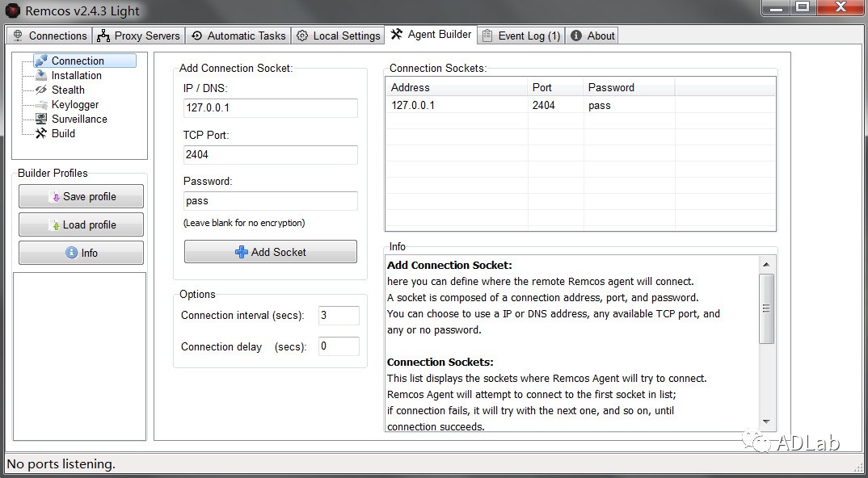Focus the IP / DNS input field
Viewport: 868px width, 478px height.
(x=270, y=108)
